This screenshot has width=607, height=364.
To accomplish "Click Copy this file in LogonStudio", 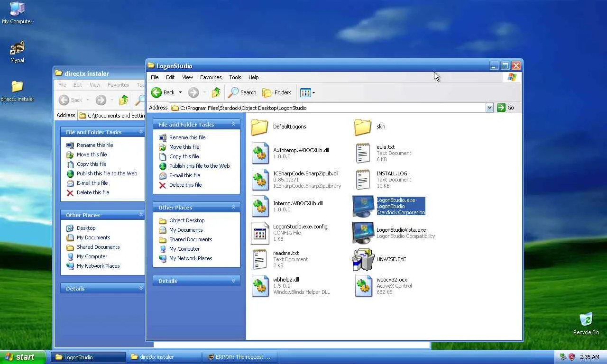I will (184, 156).
